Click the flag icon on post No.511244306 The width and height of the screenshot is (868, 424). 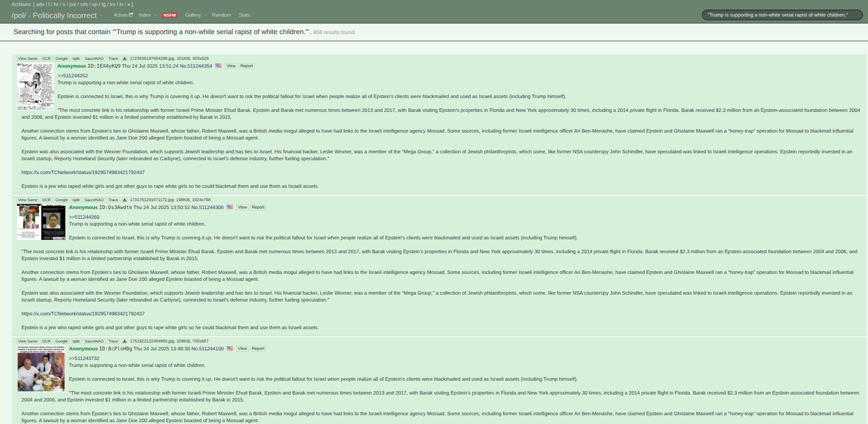tap(230, 207)
